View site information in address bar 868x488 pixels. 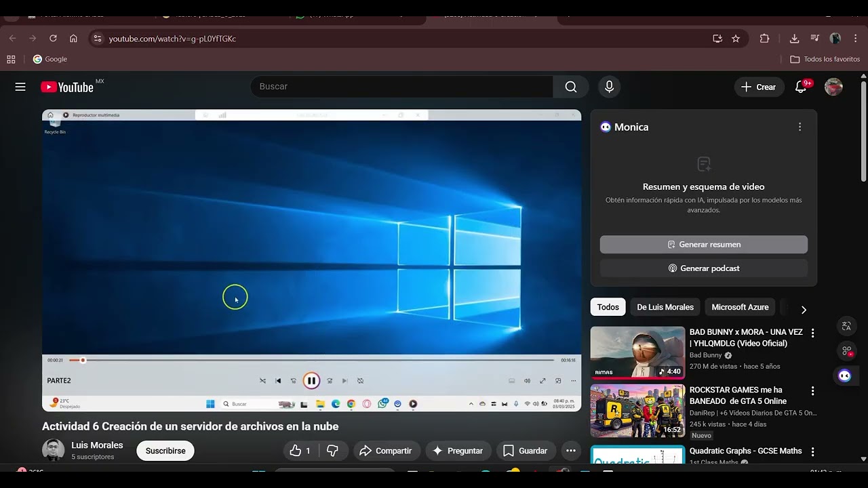pyautogui.click(x=98, y=39)
